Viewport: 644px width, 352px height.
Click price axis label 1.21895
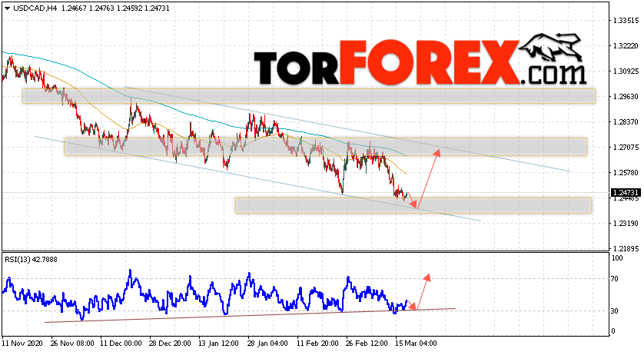tap(626, 248)
